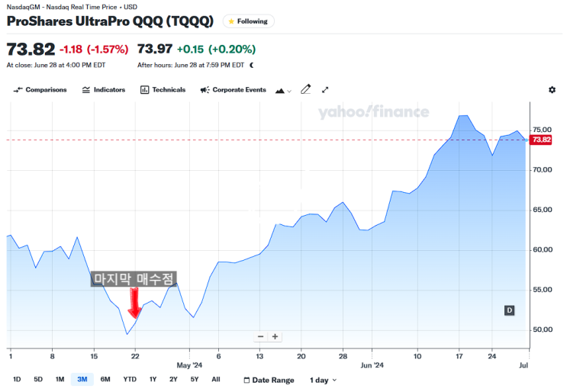This screenshot has height=392, width=567.
Task: Select the 1D time range
Action: (17, 379)
